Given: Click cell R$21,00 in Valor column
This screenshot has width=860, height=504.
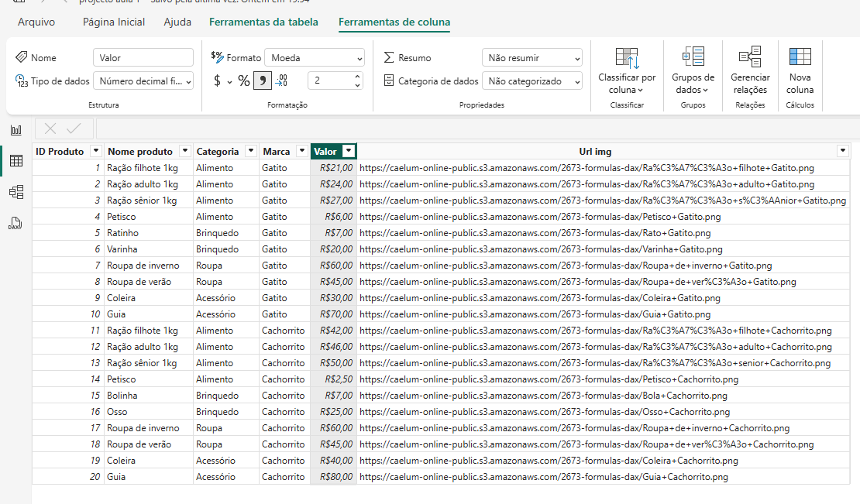Looking at the screenshot, I should click(x=334, y=168).
